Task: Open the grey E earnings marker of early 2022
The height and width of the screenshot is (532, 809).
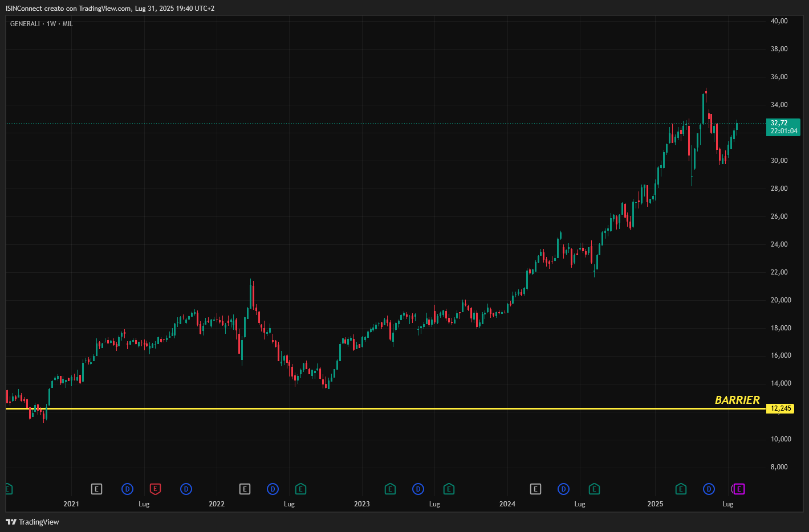Action: (x=245, y=489)
